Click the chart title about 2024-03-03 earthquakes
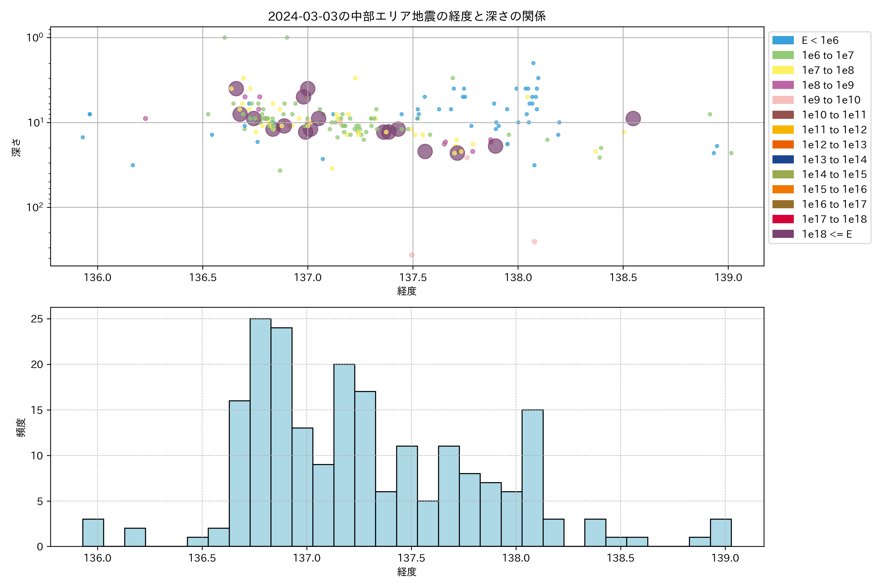The width and height of the screenshot is (882, 588). coord(407,16)
